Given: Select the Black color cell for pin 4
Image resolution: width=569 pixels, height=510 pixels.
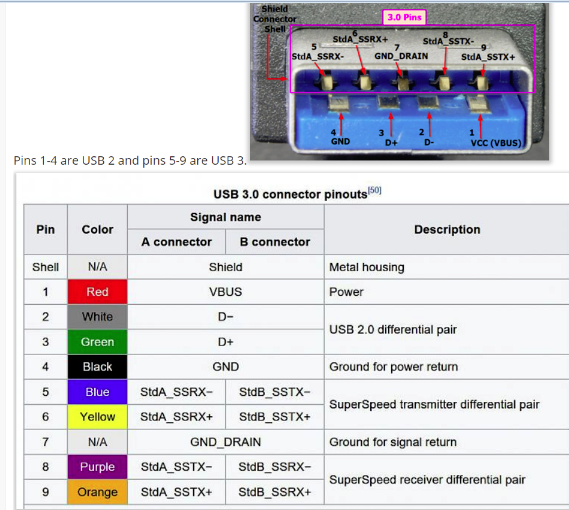Looking at the screenshot, I should point(97,367).
